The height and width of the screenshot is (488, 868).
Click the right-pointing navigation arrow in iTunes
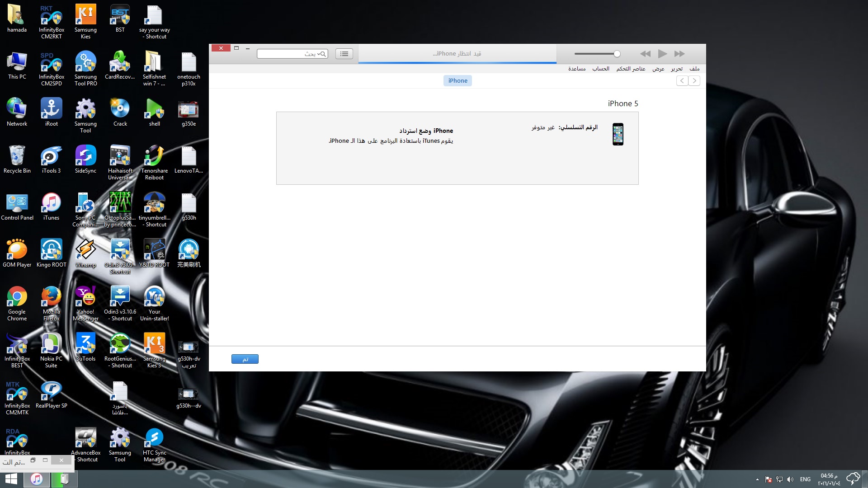click(694, 80)
